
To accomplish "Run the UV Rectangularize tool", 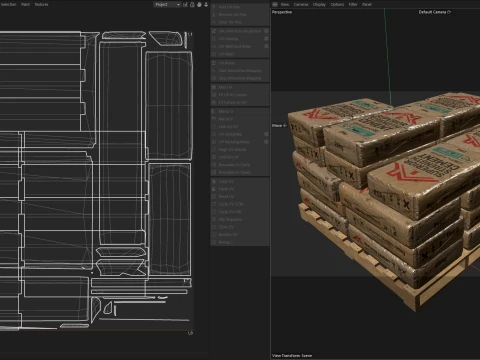I will [237, 142].
